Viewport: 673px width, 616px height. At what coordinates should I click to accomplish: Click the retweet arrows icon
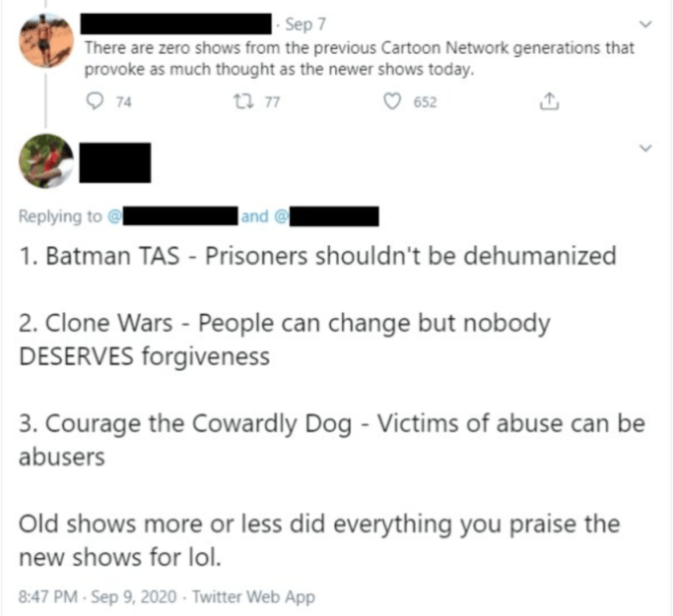pos(243,102)
